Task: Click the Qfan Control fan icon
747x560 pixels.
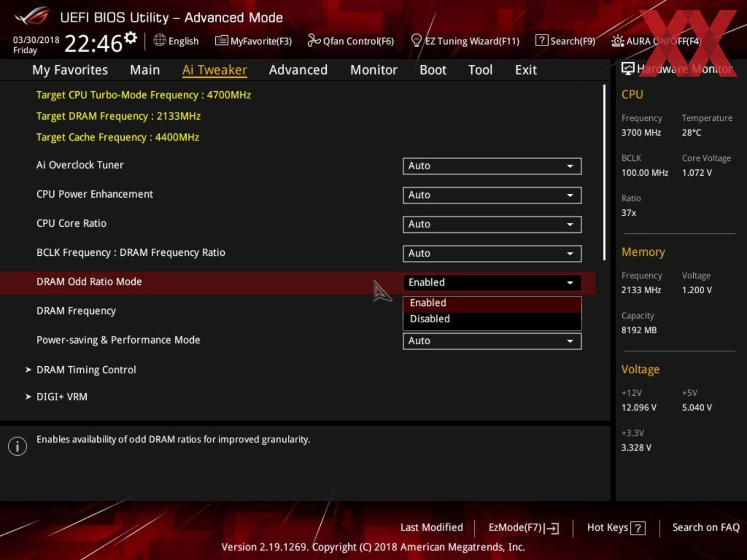Action: point(314,40)
